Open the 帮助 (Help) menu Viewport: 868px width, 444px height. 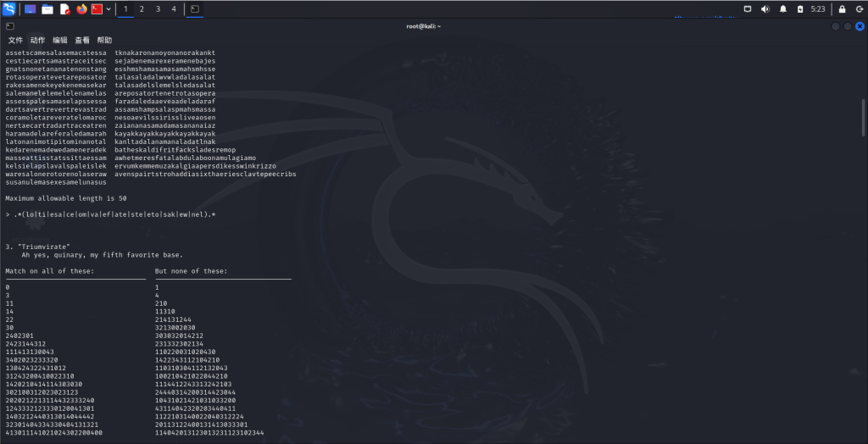104,40
